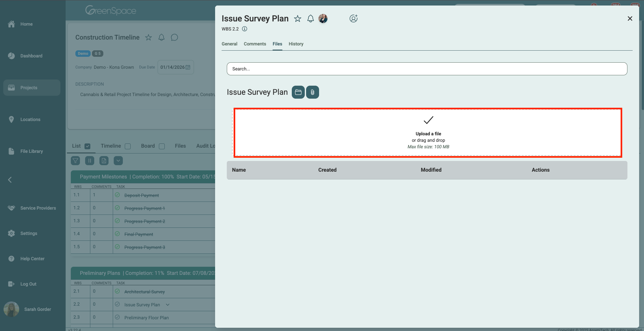
Task: Click the Deposit Payment comments count
Action: coord(94,195)
